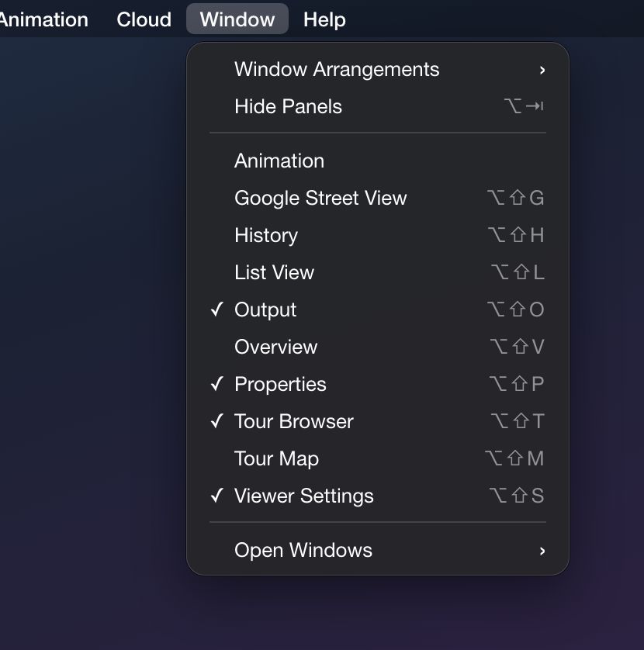Viewport: 644px width, 650px height.
Task: Uncheck the Properties panel entry
Action: (x=378, y=384)
